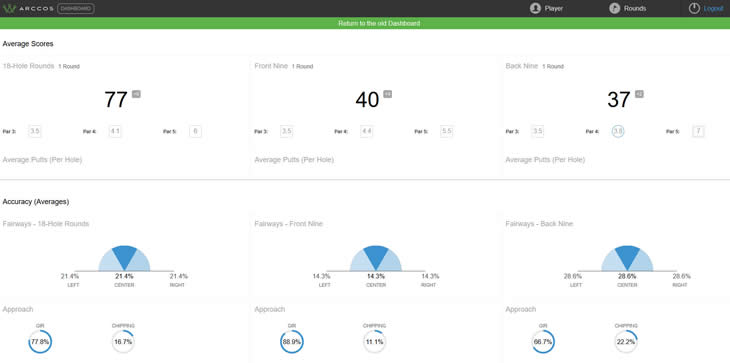Screen dimensions: 730x363
Task: Click the Logout power icon
Action: [694, 8]
